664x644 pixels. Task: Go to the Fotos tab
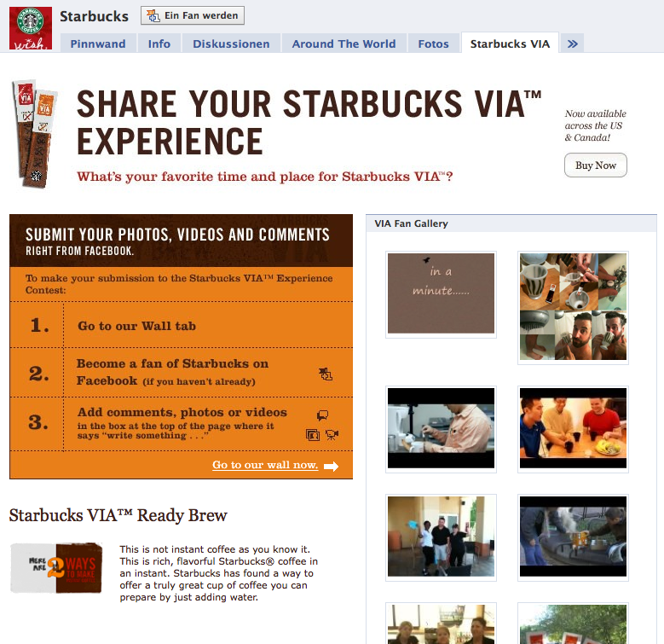tap(433, 44)
